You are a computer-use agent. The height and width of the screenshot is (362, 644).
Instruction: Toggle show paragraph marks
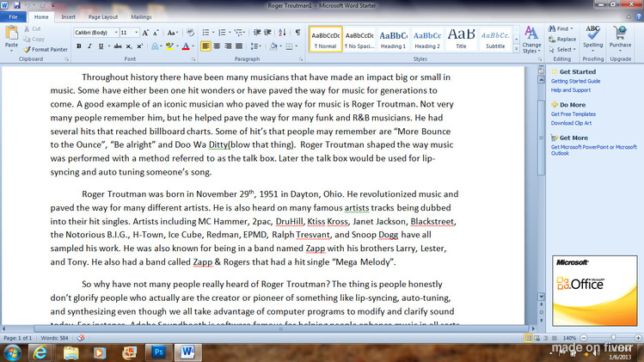click(297, 33)
